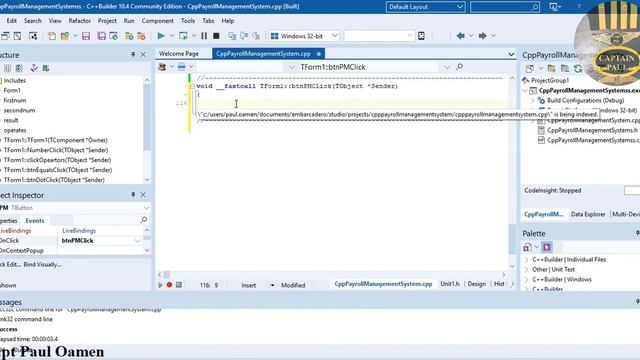Click the editor search magnifier icon
Viewport: 640px width, 360px height.
[x=460, y=67]
